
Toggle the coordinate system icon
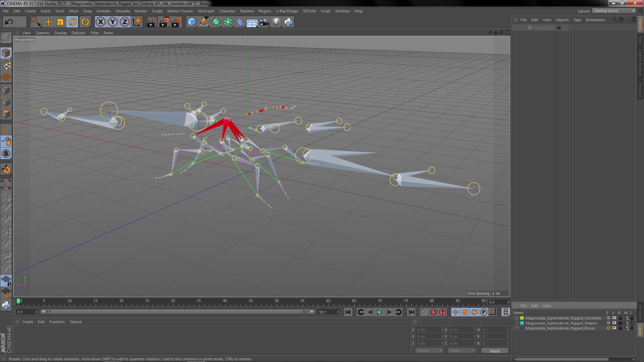[137, 22]
